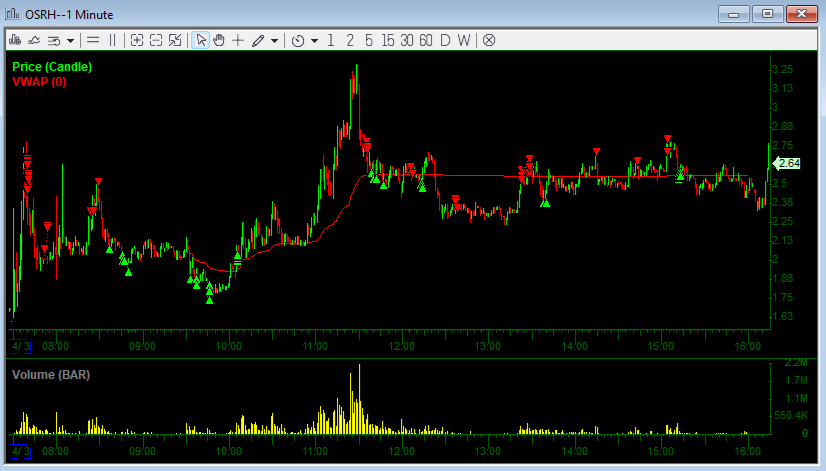Switch to the 15 minute interval
The width and height of the screenshot is (826, 471).
click(388, 40)
